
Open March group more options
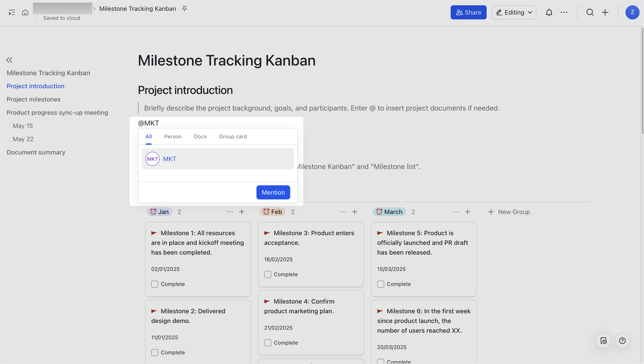[x=456, y=212]
